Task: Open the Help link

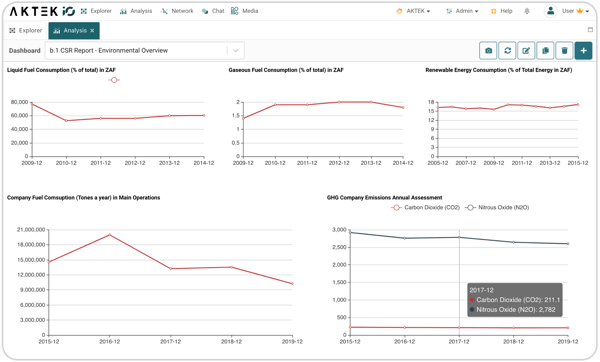Action: (502, 11)
